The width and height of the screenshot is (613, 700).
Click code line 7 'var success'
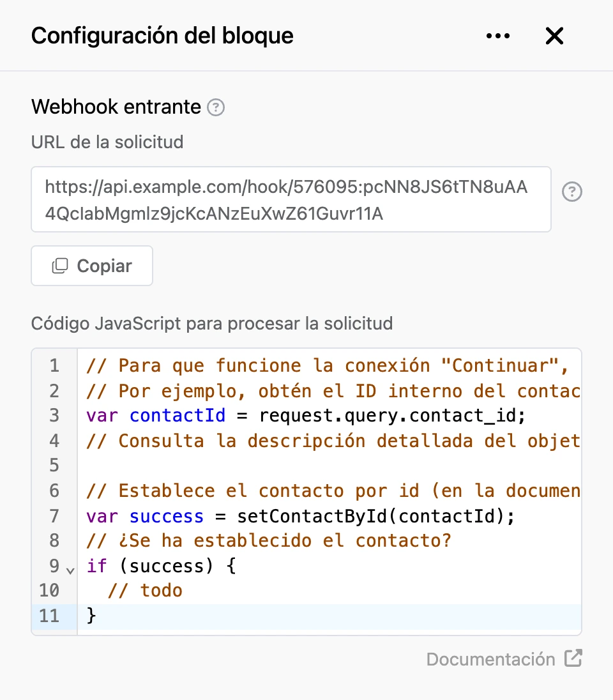(x=301, y=516)
